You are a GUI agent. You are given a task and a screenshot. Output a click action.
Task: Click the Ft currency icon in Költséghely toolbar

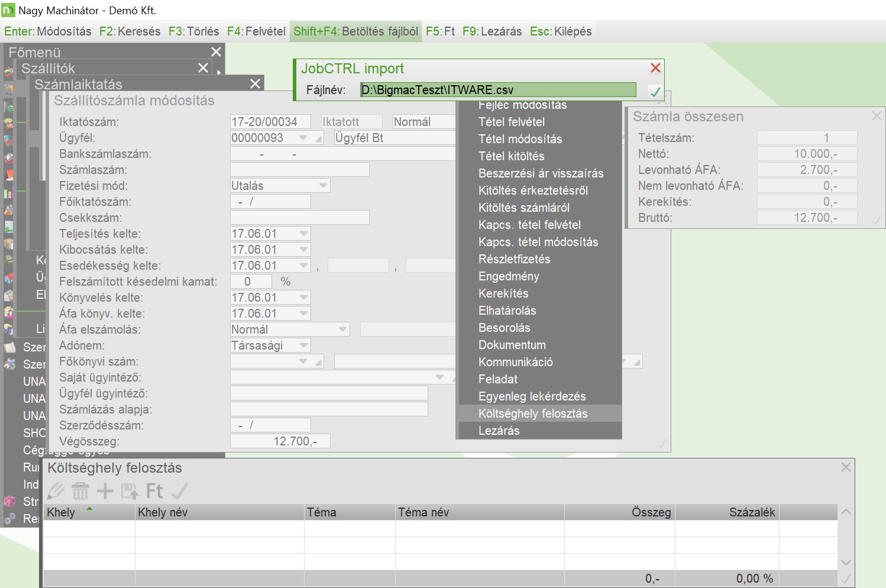tap(154, 490)
